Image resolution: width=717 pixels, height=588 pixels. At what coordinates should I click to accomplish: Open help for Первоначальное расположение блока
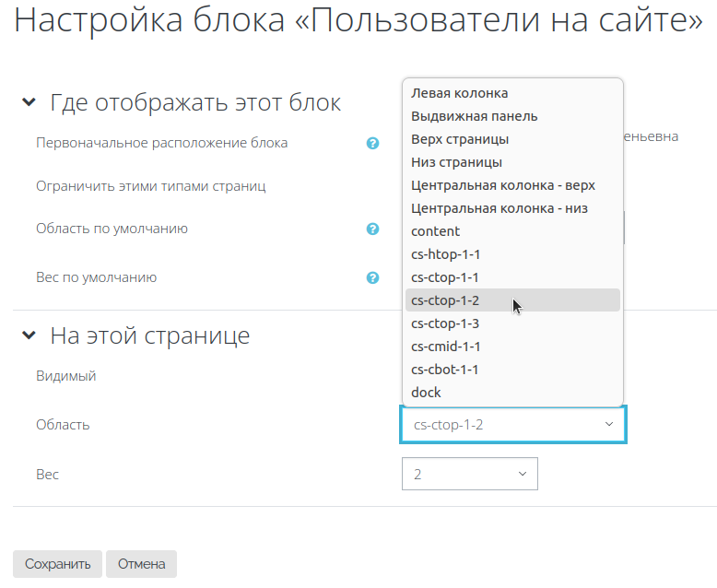372,144
